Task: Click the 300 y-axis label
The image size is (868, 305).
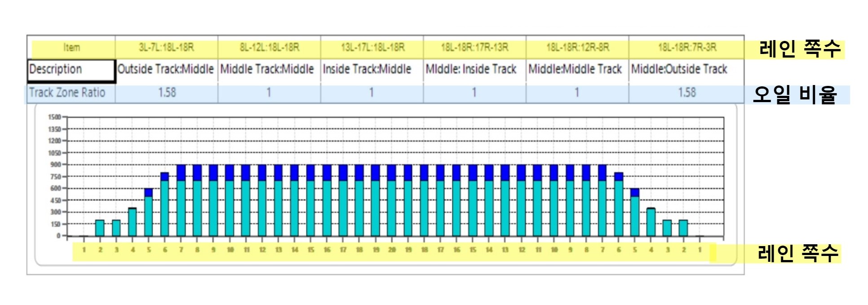Action: [x=56, y=212]
